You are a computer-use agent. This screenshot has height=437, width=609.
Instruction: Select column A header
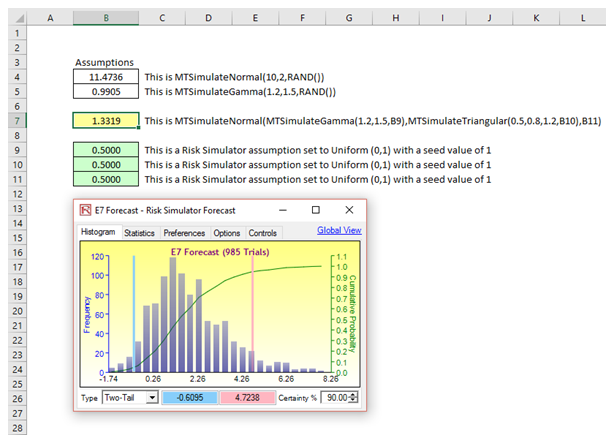click(x=50, y=18)
